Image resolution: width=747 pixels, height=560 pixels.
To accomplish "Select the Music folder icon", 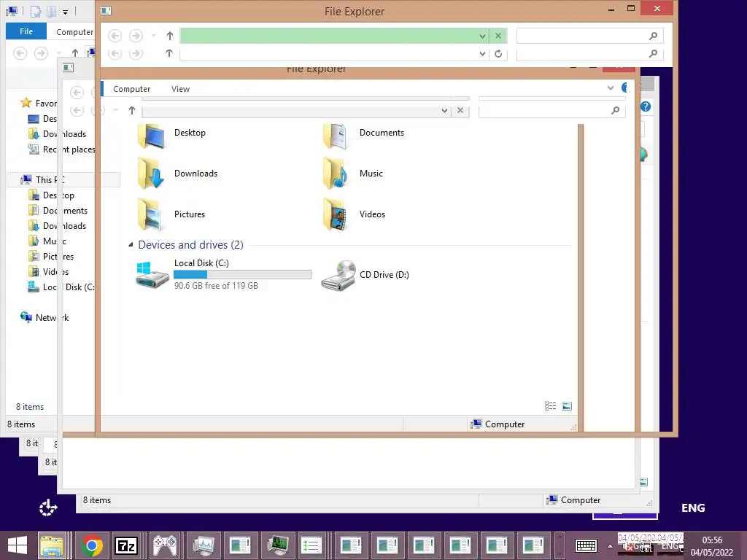I will (336, 174).
